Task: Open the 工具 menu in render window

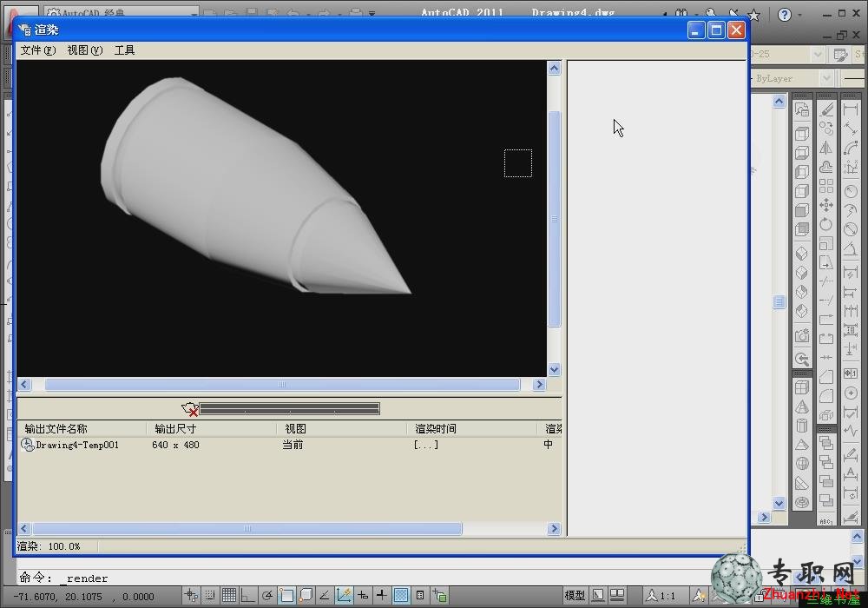Action: tap(124, 50)
